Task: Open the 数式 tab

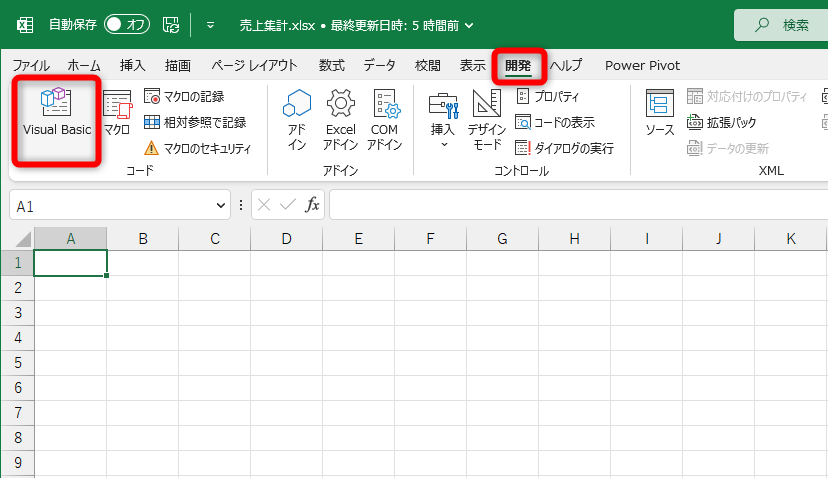Action: 332,65
